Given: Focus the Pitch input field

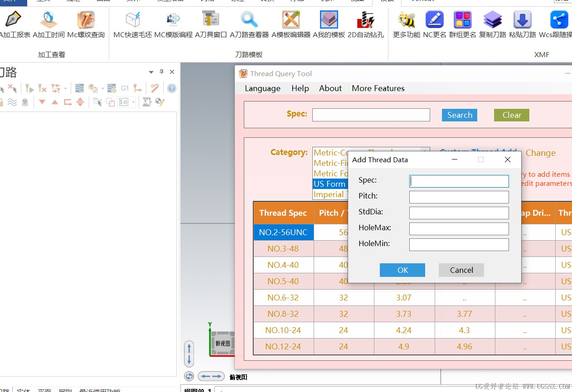Looking at the screenshot, I should tap(459, 197).
